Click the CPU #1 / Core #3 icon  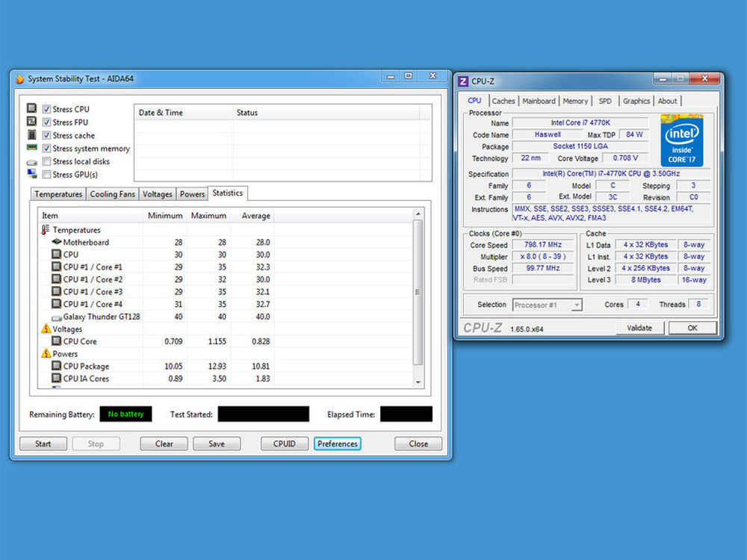pos(56,291)
